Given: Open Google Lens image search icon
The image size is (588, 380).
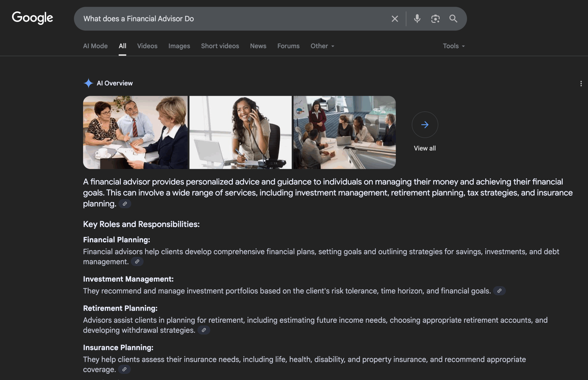Looking at the screenshot, I should point(435,19).
